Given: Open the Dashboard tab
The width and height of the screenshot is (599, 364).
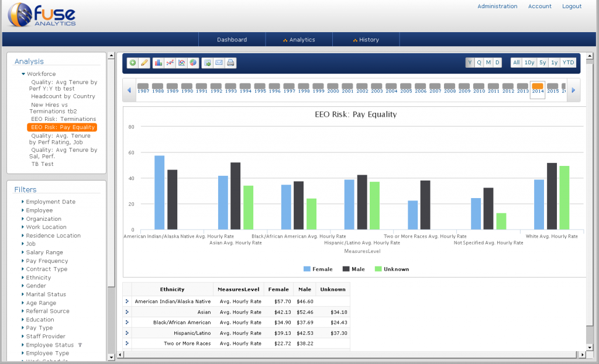Looking at the screenshot, I should tap(232, 40).
